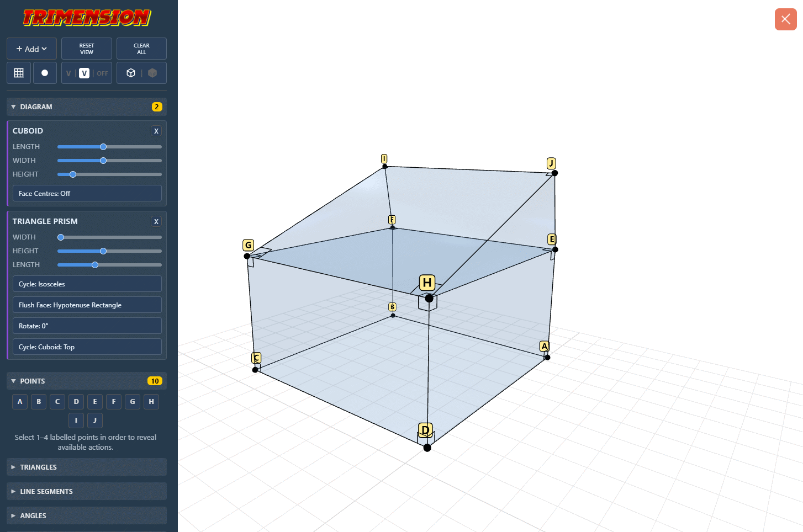The width and height of the screenshot is (803, 532).
Task: Select point G in Points list
Action: pyautogui.click(x=133, y=402)
